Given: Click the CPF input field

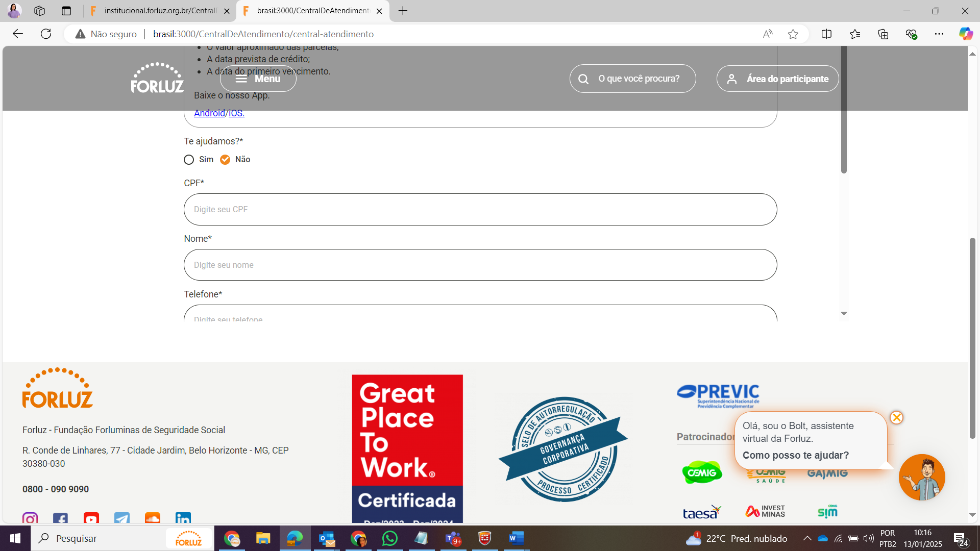Looking at the screenshot, I should (x=480, y=209).
